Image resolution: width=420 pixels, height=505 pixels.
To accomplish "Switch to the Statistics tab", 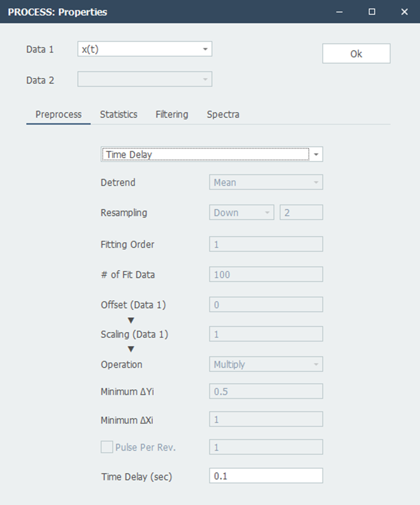I will point(118,114).
